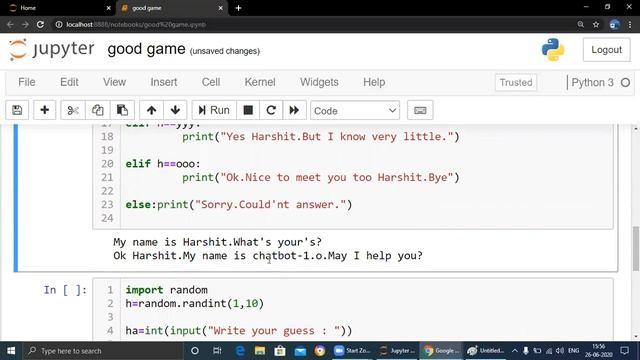Go back in browser history
640x360 pixels.
[x=10, y=24]
